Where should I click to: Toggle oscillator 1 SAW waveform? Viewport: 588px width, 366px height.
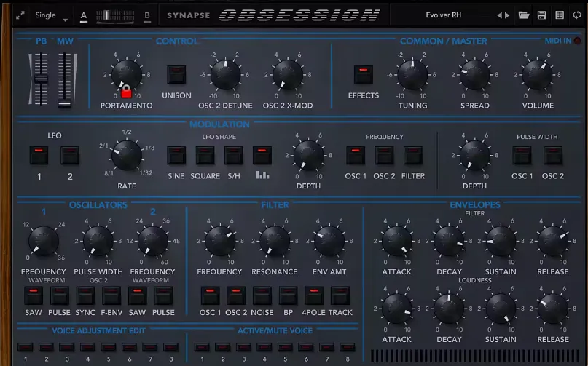click(34, 296)
